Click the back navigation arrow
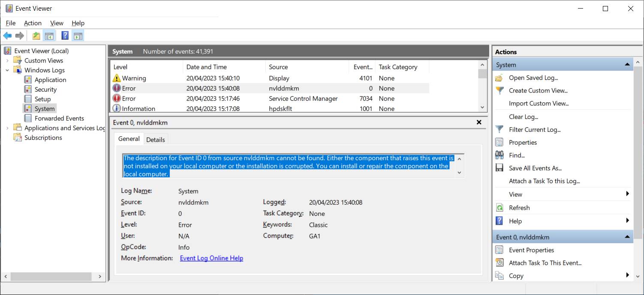Image resolution: width=644 pixels, height=295 pixels. pyautogui.click(x=7, y=36)
